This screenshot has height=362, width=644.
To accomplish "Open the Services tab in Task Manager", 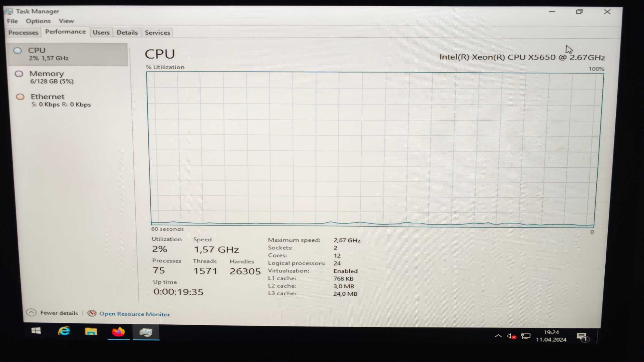I will [x=157, y=32].
